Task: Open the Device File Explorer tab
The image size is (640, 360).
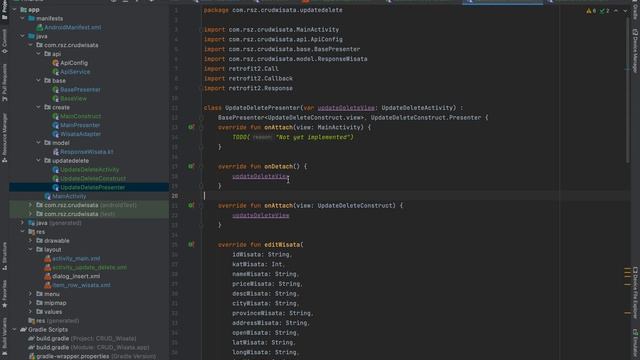Action: click(635, 292)
